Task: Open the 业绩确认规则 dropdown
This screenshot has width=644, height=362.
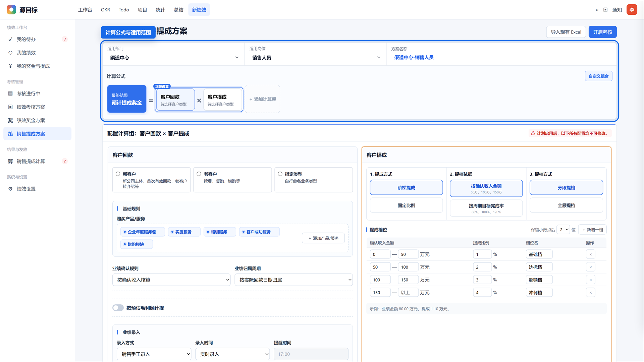Action: (171, 280)
